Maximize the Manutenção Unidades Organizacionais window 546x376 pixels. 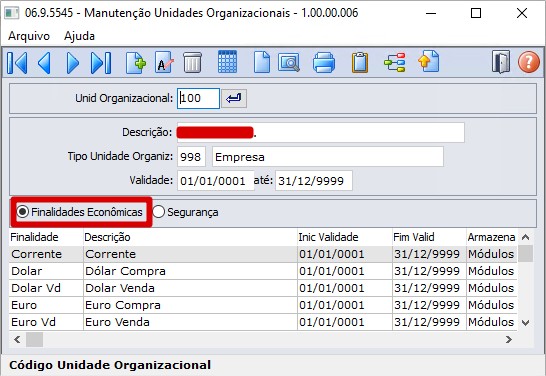click(x=476, y=13)
